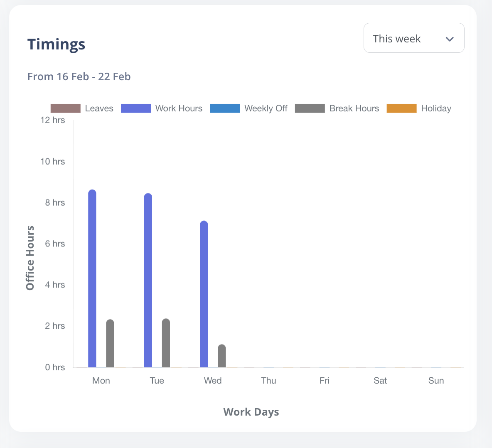492x448 pixels.
Task: Click the Fri axis label
Action: [x=325, y=381]
